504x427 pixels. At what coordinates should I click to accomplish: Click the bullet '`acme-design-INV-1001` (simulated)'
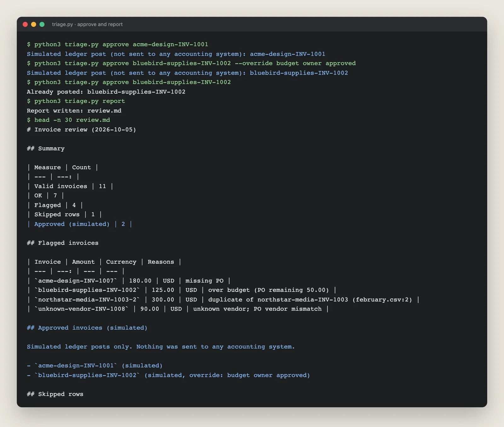[95, 366]
